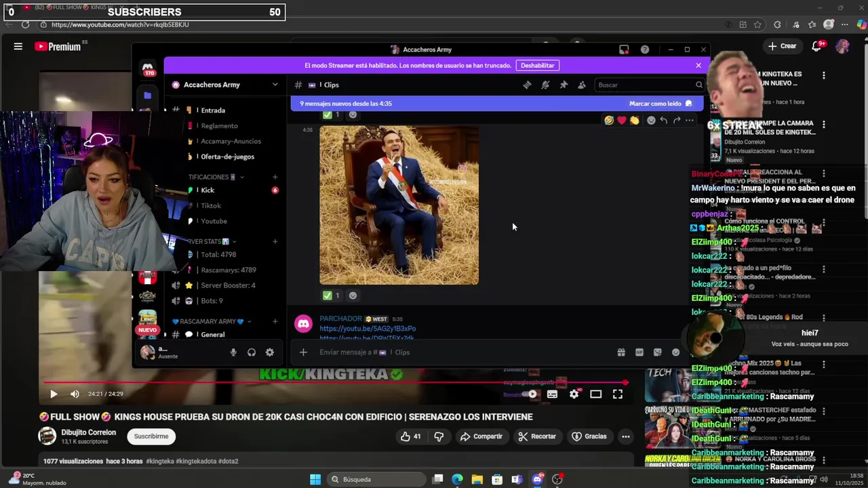Toggle theater mode on YouTube player
868x488 pixels.
[x=595, y=394]
